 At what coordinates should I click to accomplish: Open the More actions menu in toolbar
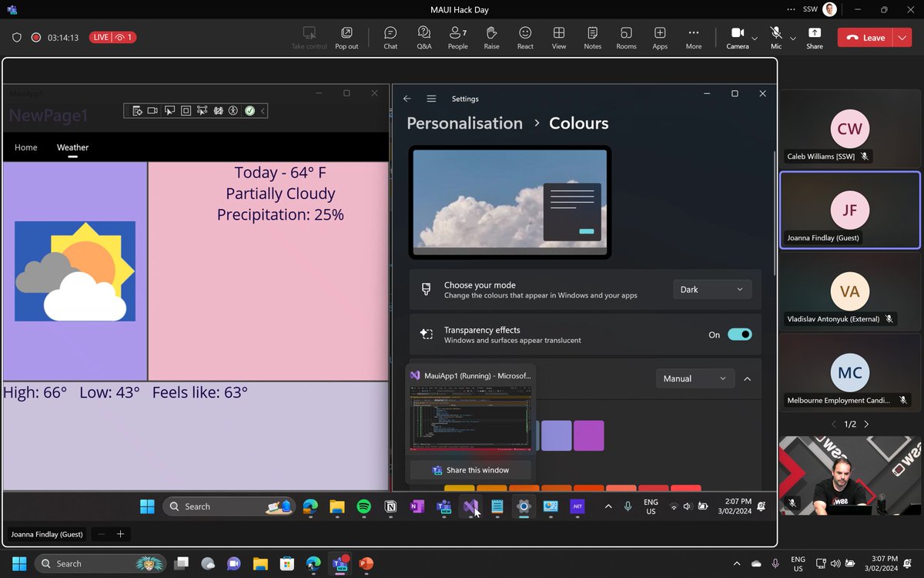pyautogui.click(x=694, y=37)
